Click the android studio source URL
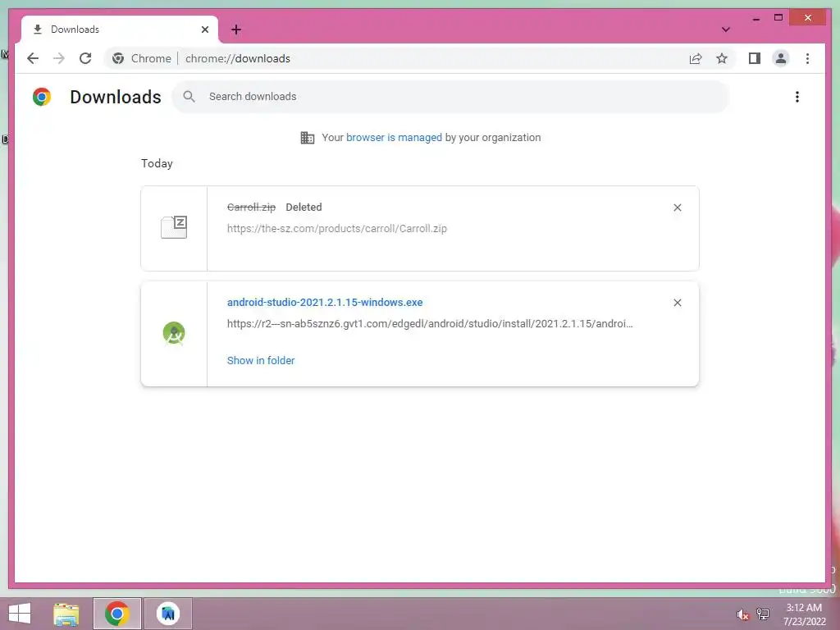Screen dimensions: 840x630 tap(430, 323)
